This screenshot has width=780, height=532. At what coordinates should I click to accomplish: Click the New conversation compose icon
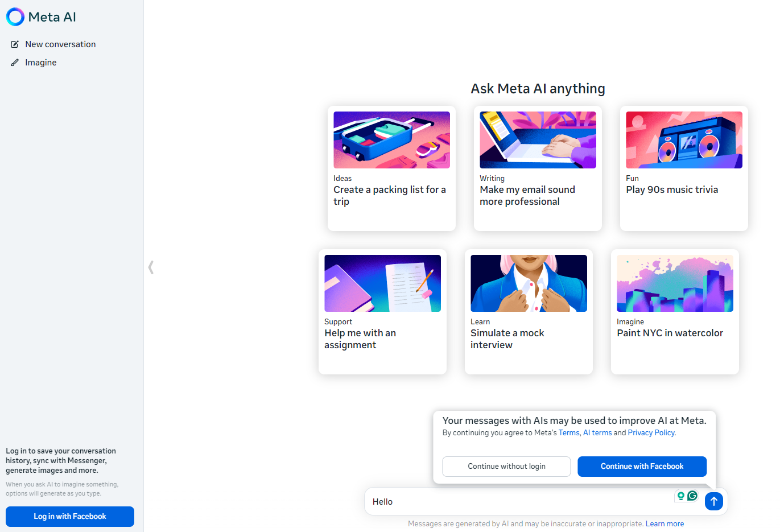15,44
